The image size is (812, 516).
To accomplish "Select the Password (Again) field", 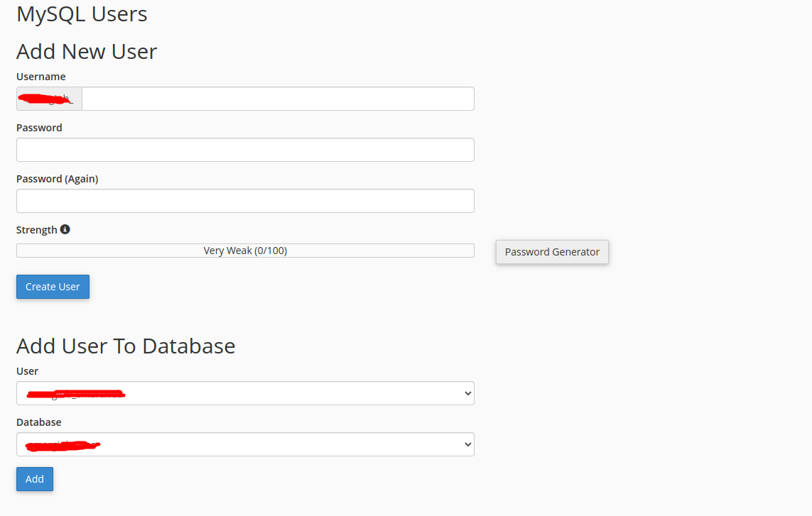I will click(245, 201).
